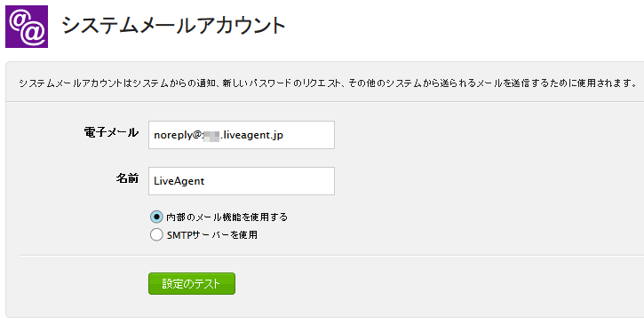Click the word パスワード in the description
644x324 pixels.
(x=270, y=83)
